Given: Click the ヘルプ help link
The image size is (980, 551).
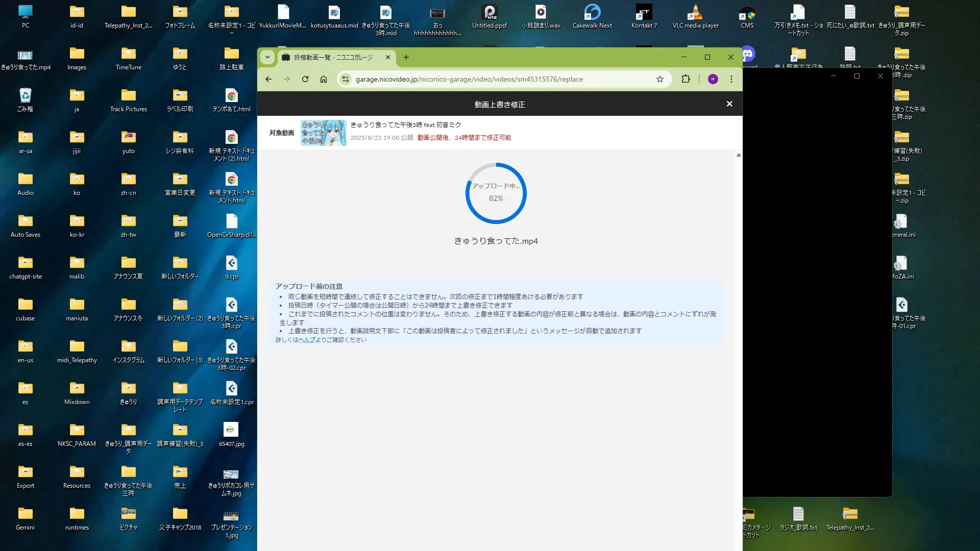Looking at the screenshot, I should [306, 340].
